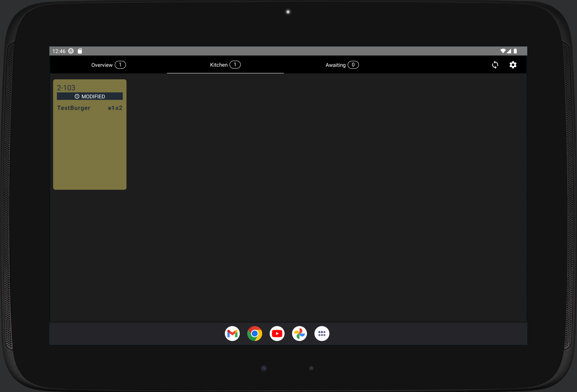The image size is (577, 392).
Task: Click the x2 quantity on TestBurger
Action: (119, 108)
